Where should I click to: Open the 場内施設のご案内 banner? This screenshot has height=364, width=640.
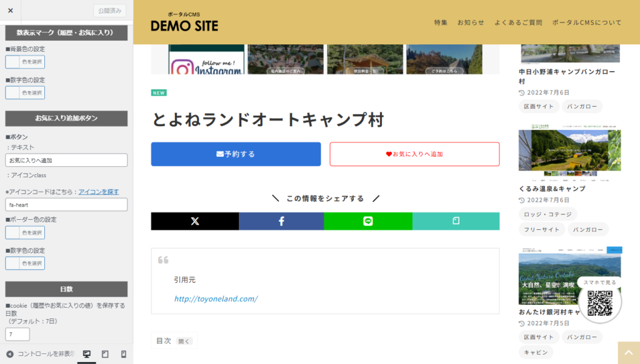point(285,59)
